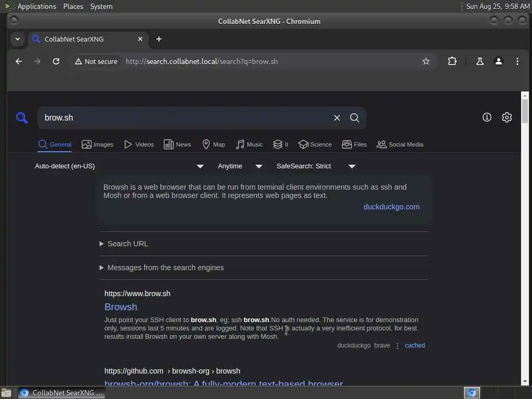
Task: Reload the page
Action: click(x=56, y=61)
